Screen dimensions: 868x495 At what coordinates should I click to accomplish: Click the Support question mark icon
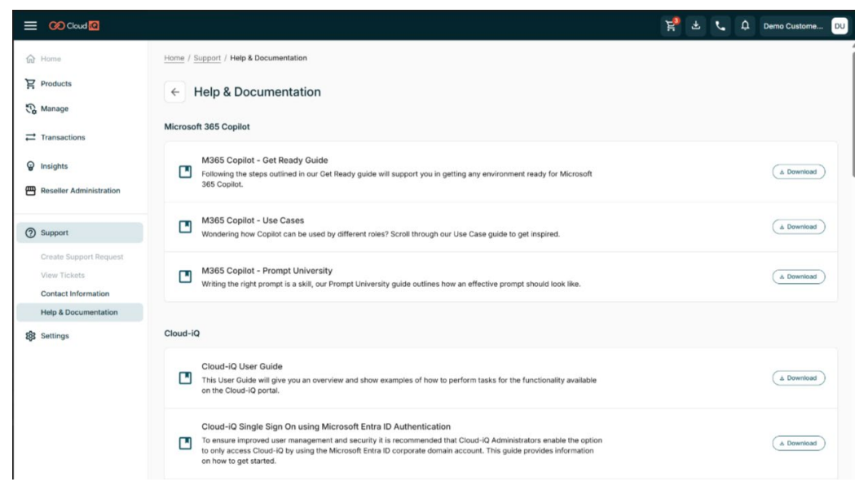[30, 233]
